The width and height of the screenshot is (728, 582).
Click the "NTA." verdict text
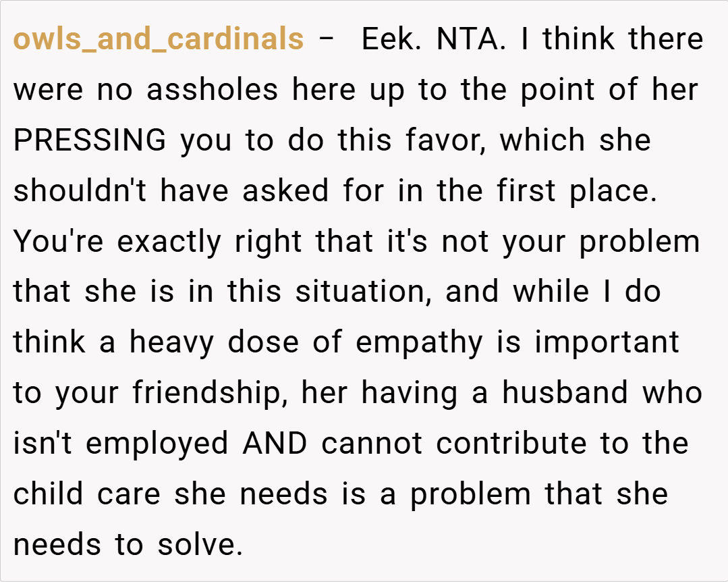[x=471, y=40]
